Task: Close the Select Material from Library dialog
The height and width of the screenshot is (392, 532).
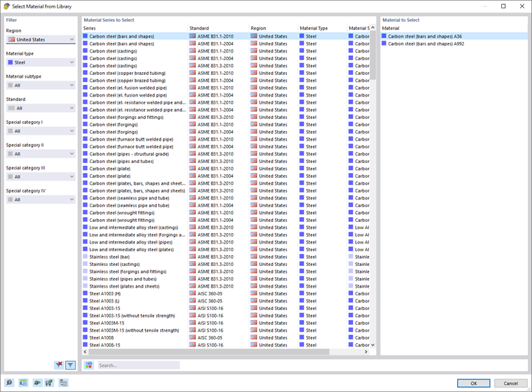Action: point(522,6)
